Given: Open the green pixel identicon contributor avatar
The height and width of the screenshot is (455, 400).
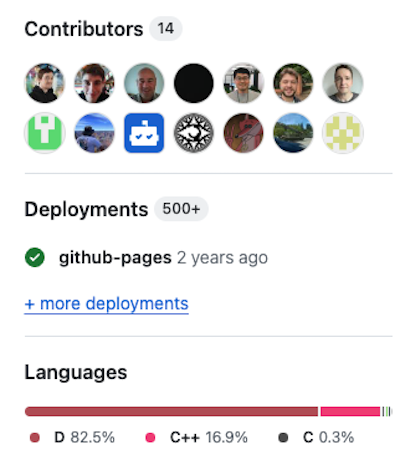Looking at the screenshot, I should click(x=45, y=133).
